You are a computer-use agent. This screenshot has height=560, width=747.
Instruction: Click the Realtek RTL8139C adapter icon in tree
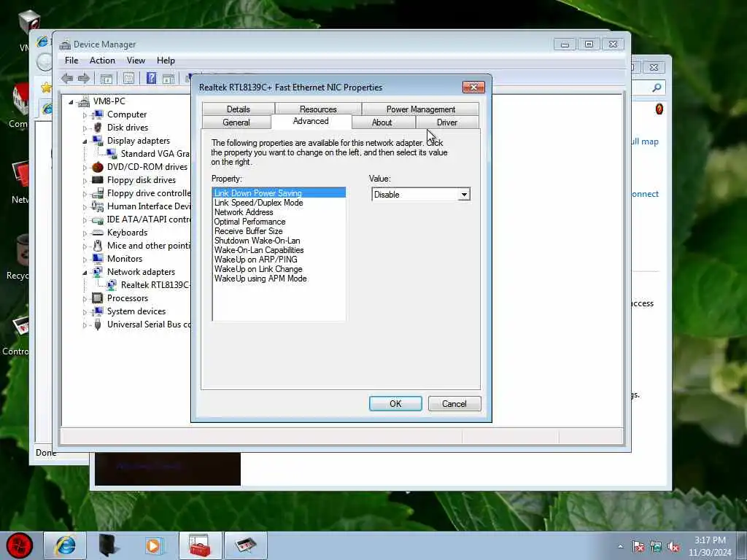coord(112,285)
